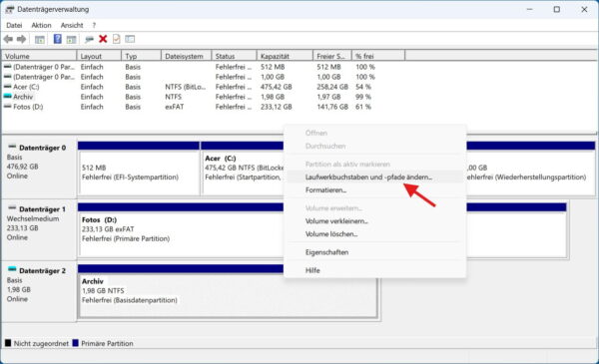Click the drive icon of the Fotos (D:) row
The height and width of the screenshot is (364, 599).
pos(8,107)
